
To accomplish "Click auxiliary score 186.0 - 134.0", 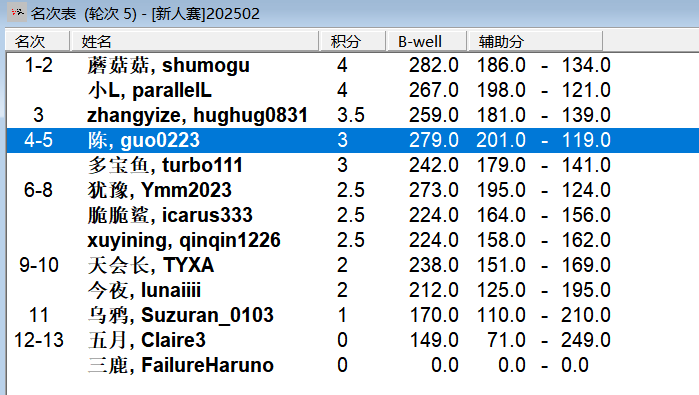I will point(543,65).
